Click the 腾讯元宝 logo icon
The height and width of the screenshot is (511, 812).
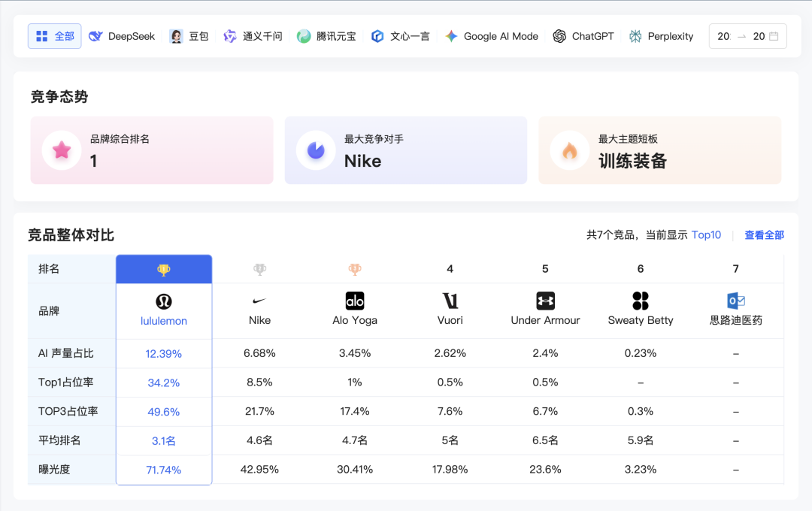[x=304, y=36]
